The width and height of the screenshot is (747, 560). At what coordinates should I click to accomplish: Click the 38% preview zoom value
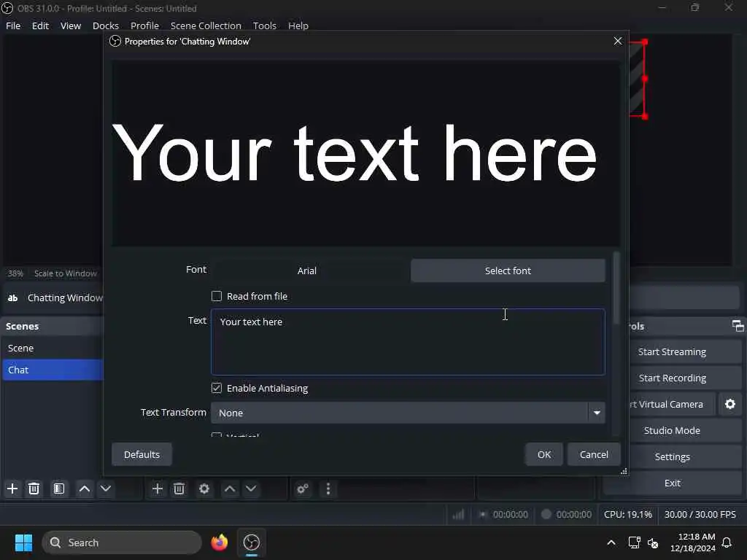pyautogui.click(x=15, y=273)
